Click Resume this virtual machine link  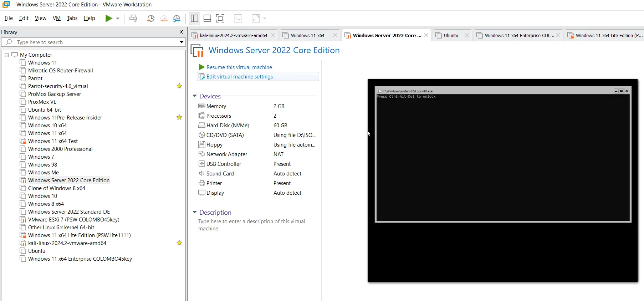(x=239, y=67)
